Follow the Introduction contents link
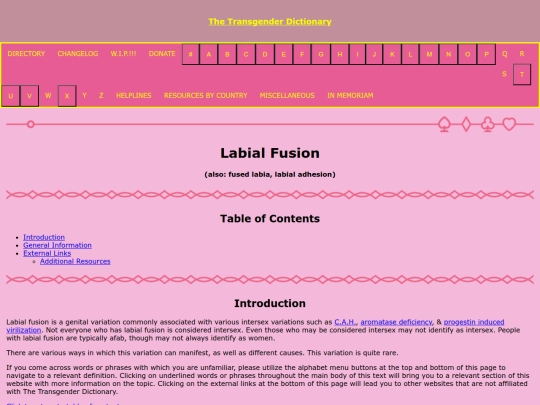Screen dimensions: 540x405 click(44, 237)
